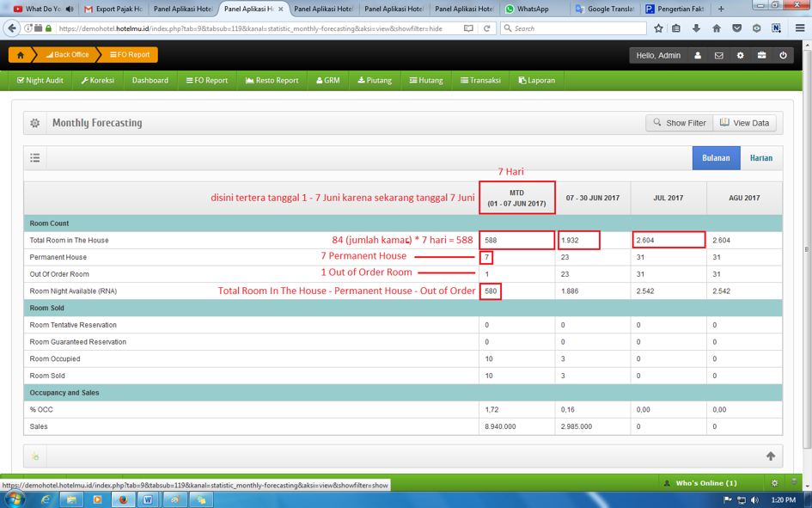Open the FO Report menu in green bar
812x508 pixels.
click(x=207, y=81)
